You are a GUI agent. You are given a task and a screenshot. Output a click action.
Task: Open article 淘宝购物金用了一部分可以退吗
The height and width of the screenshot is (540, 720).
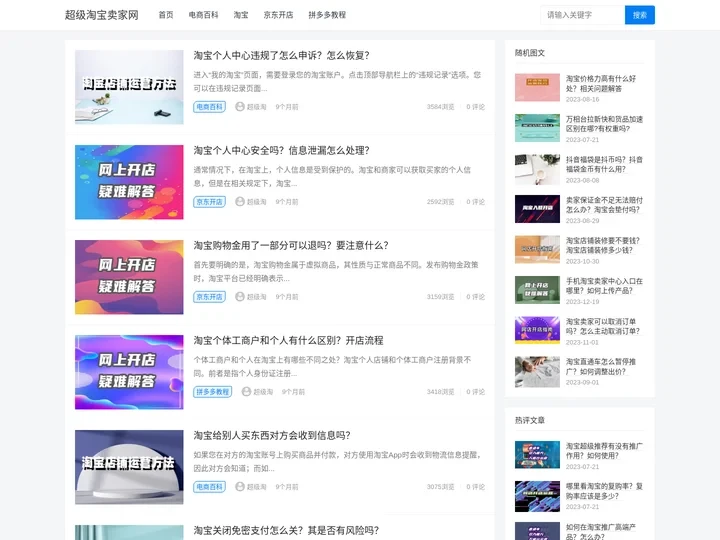tap(291, 246)
